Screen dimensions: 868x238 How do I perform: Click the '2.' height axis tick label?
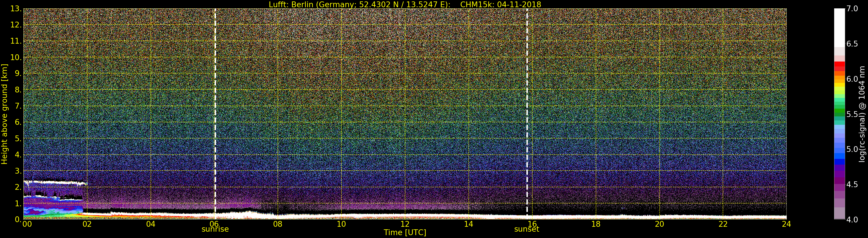18,187
